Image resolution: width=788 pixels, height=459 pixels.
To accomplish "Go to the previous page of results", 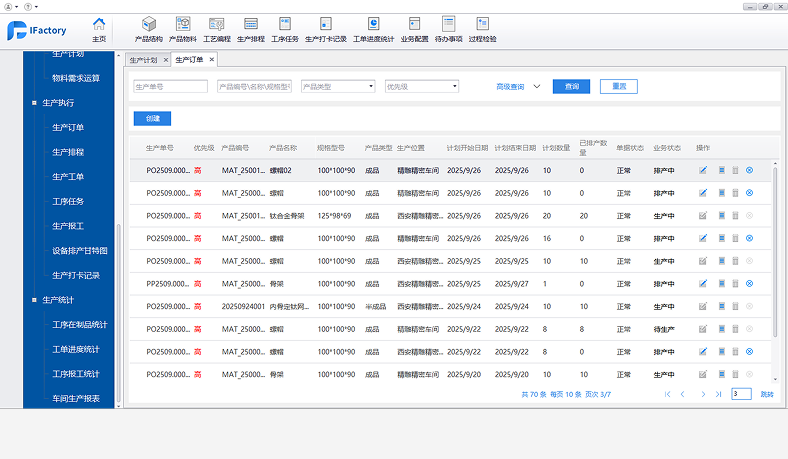I will (682, 394).
